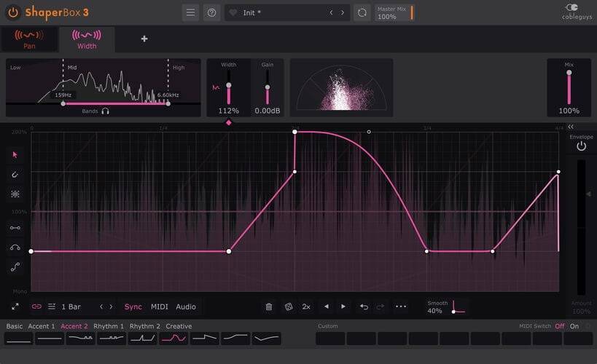Select Sync trigger mode
This screenshot has height=364, width=597.
133,306
